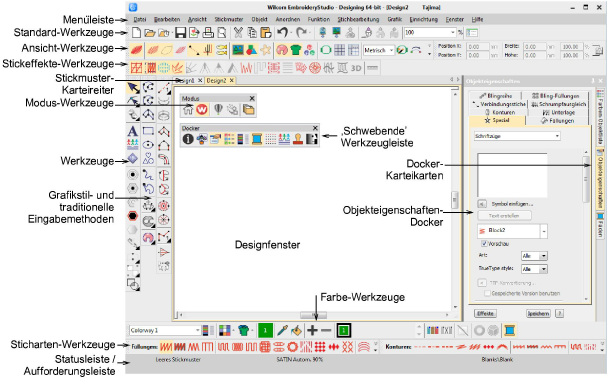Click the green T-shirt product icon in view toolbar
This screenshot has width=607, height=388.
coord(296,50)
